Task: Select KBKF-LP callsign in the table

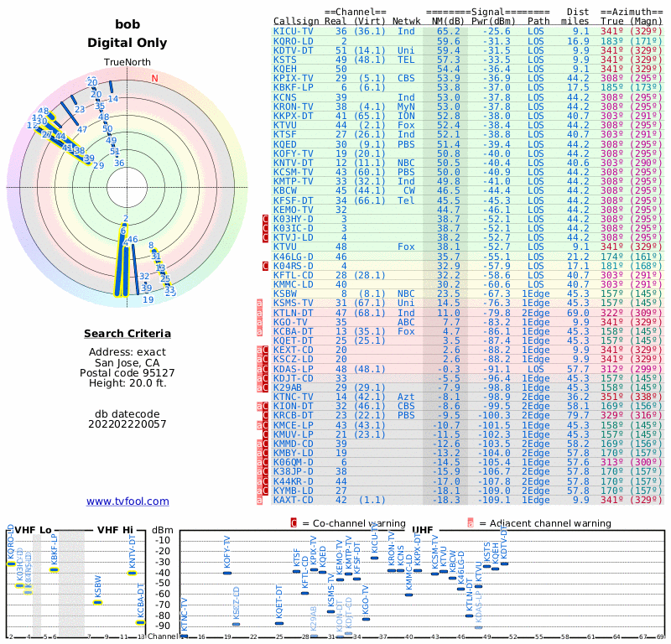Action: tap(293, 87)
